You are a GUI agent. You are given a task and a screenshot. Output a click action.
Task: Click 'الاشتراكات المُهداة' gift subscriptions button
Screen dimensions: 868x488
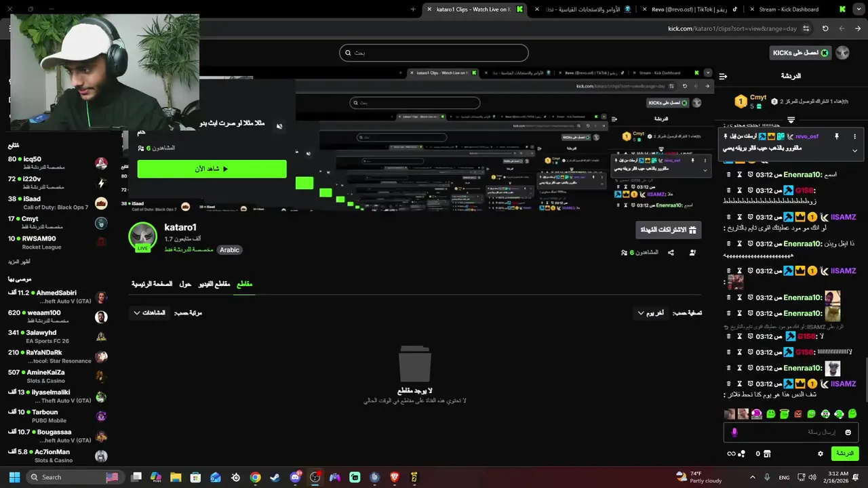(x=669, y=230)
